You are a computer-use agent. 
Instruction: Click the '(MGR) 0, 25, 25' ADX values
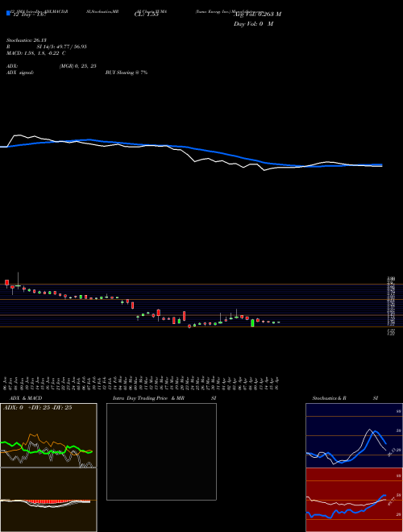pyautogui.click(x=77, y=66)
